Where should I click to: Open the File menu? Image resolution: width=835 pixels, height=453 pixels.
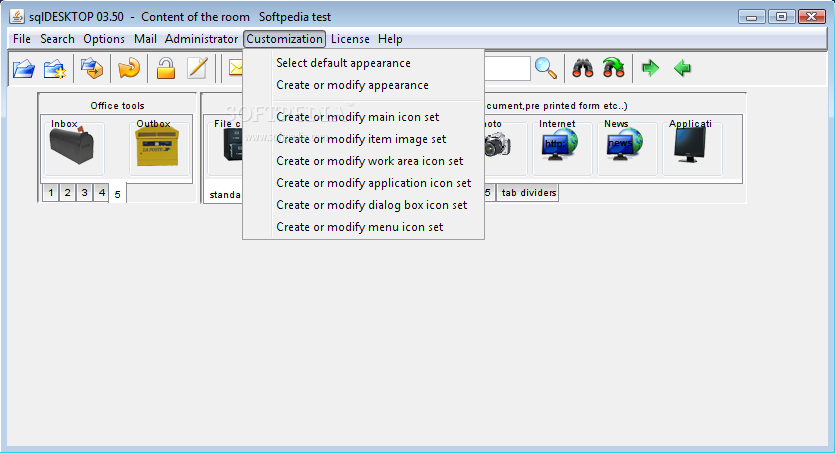pos(22,39)
